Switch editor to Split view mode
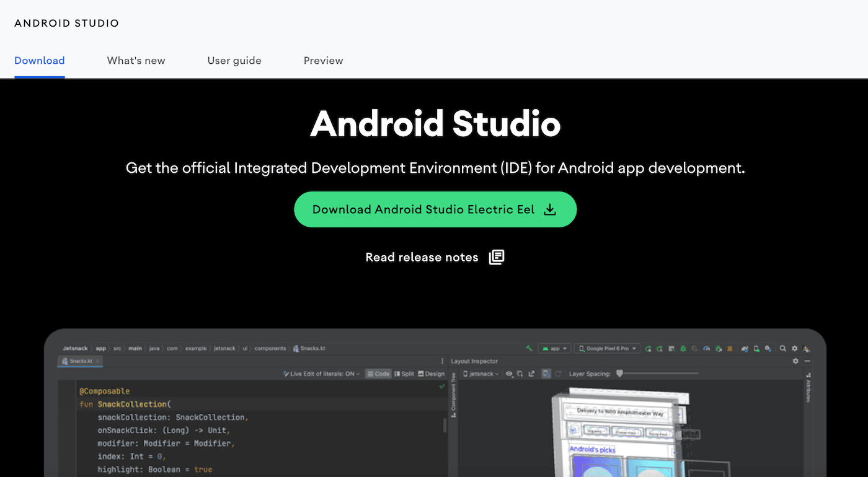The height and width of the screenshot is (477, 868). (404, 374)
